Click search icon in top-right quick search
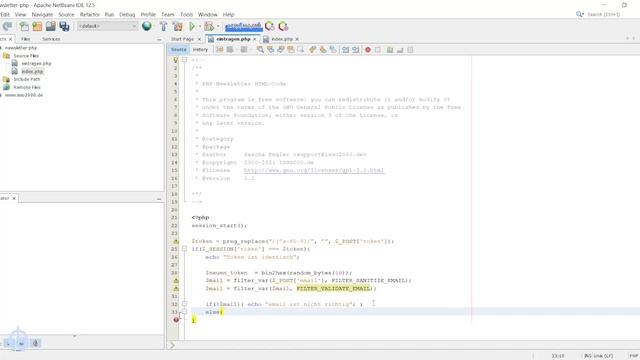The width and height of the screenshot is (640, 360). click(x=580, y=14)
